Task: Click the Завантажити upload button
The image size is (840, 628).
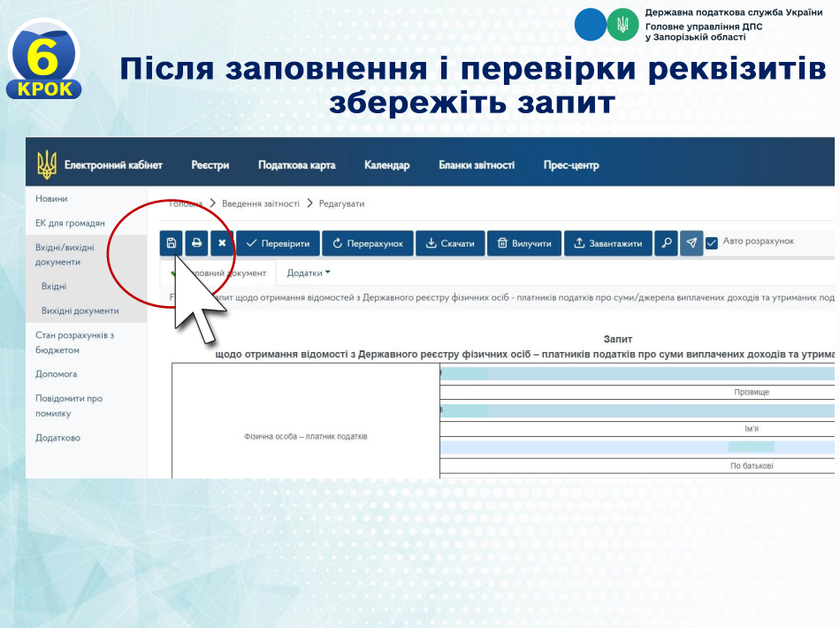Action: 608,243
